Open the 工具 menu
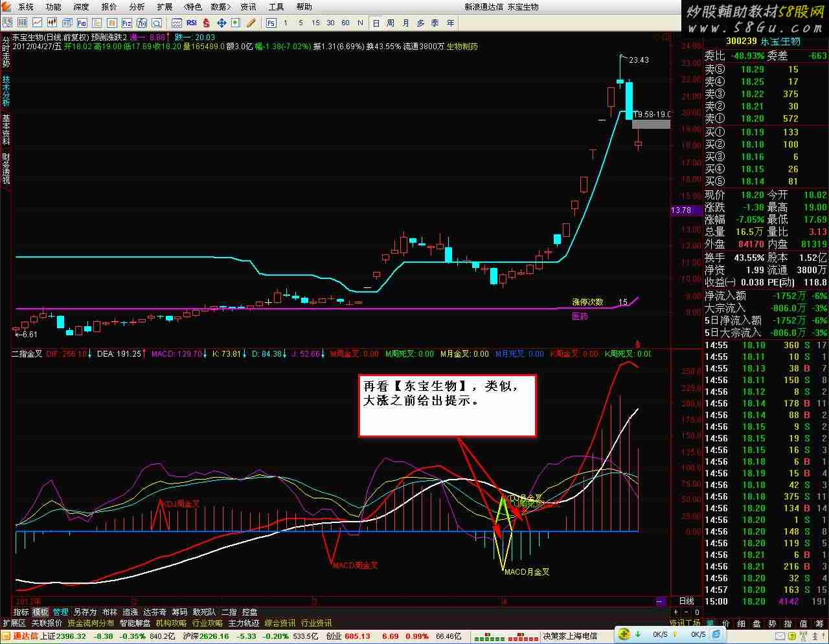The image size is (829, 644). click(276, 6)
